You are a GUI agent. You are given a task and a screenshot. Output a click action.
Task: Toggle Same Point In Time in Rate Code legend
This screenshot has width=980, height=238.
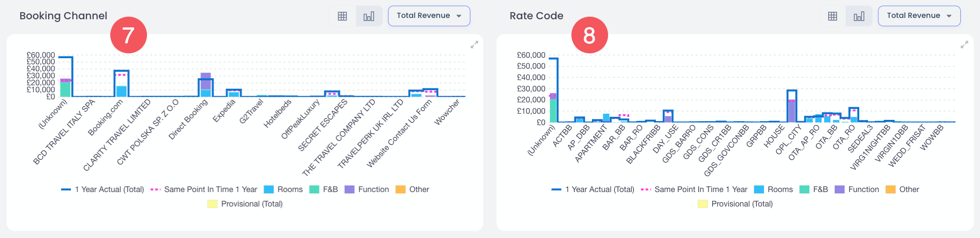(x=694, y=189)
